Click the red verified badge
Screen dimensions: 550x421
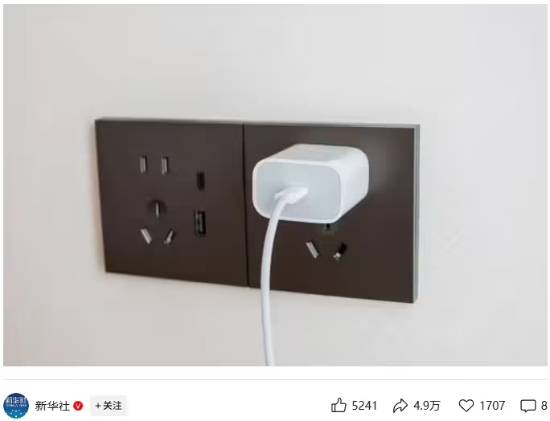coord(78,406)
